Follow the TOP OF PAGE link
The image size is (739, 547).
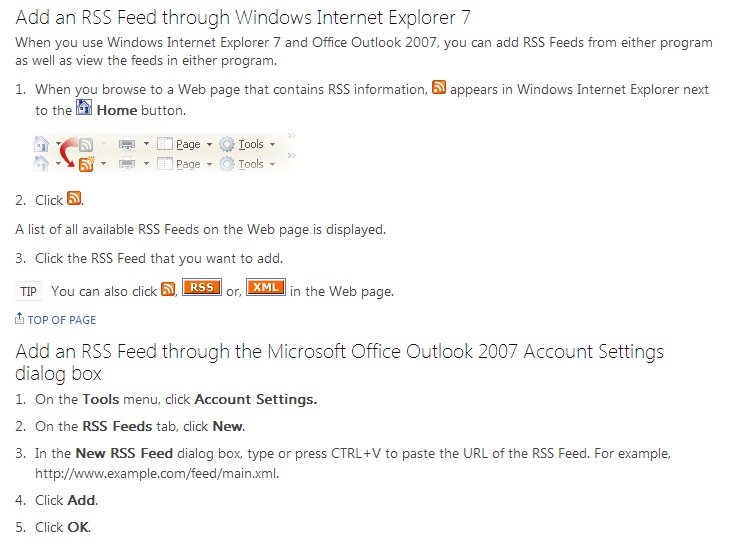tap(62, 320)
